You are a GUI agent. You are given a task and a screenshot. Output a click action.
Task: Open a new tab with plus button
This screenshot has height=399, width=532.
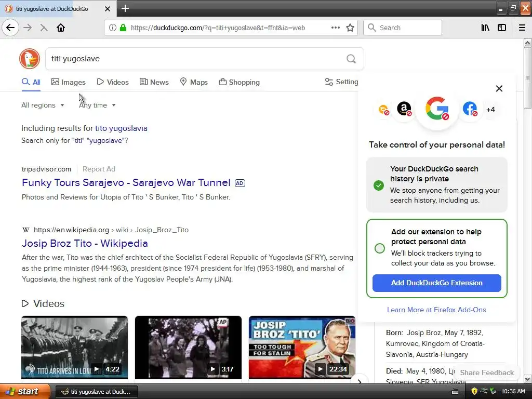pos(125,8)
